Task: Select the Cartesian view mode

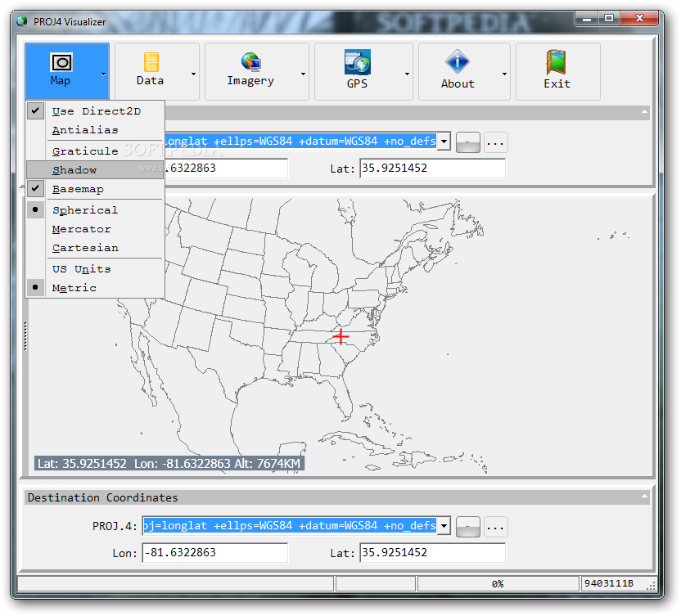Action: pos(95,248)
